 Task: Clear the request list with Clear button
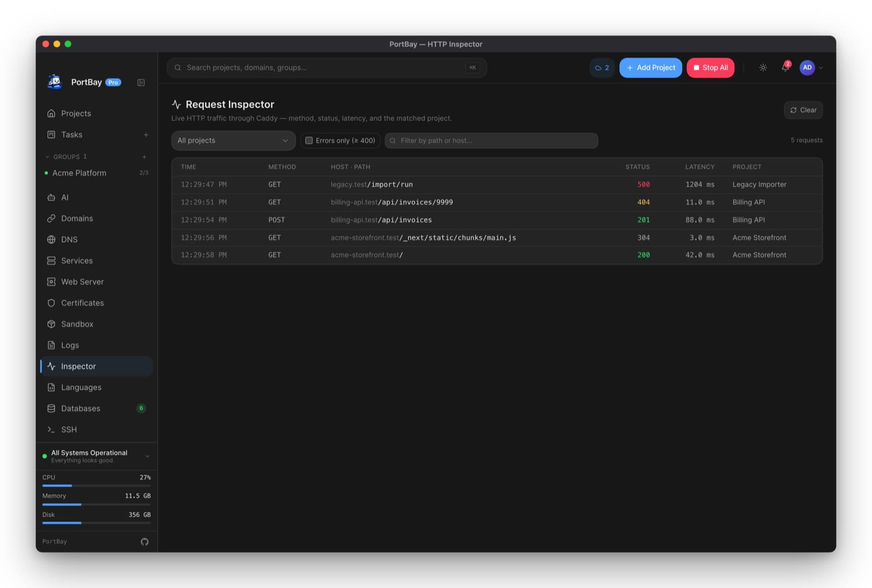click(x=803, y=110)
